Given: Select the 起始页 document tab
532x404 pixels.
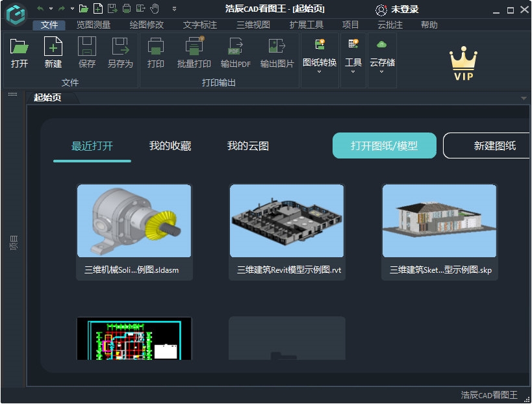Looking at the screenshot, I should pyautogui.click(x=48, y=97).
